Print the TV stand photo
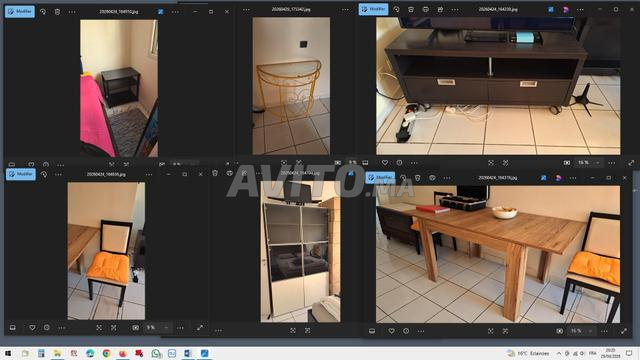The width and height of the screenshot is (640, 360). click(x=426, y=9)
